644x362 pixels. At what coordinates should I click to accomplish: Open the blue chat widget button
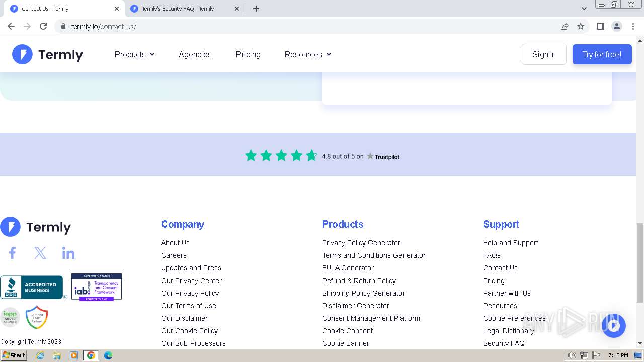(x=613, y=325)
